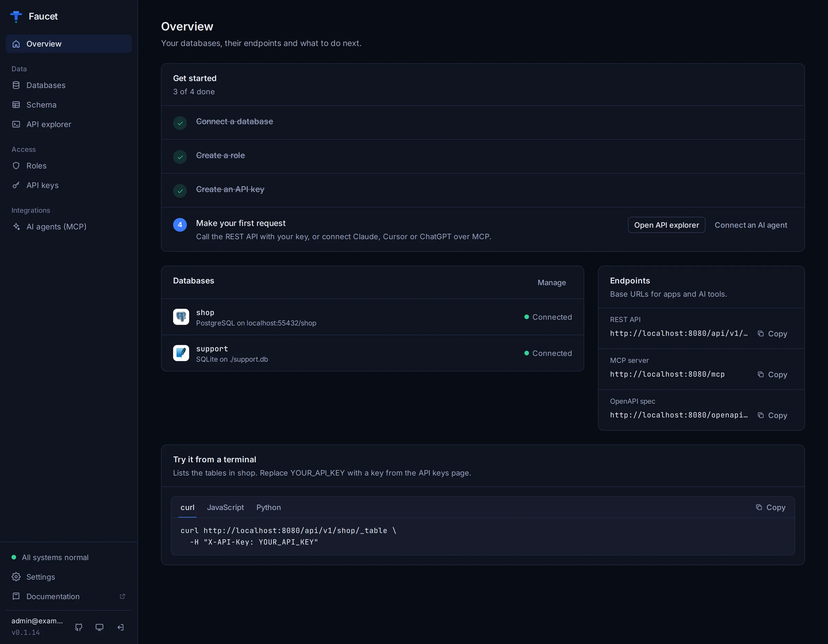The width and height of the screenshot is (828, 644).
Task: Switch to the curl code tab
Action: click(x=187, y=507)
